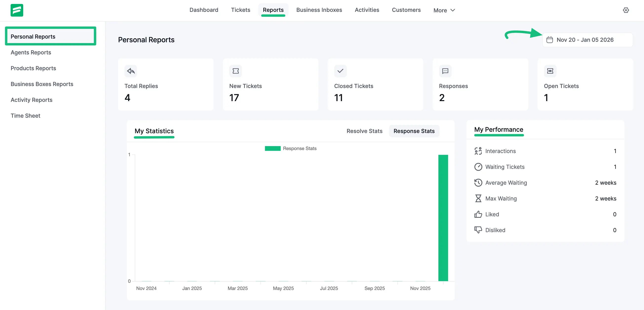
Task: Switch to Resolve Stats view
Action: tap(364, 131)
